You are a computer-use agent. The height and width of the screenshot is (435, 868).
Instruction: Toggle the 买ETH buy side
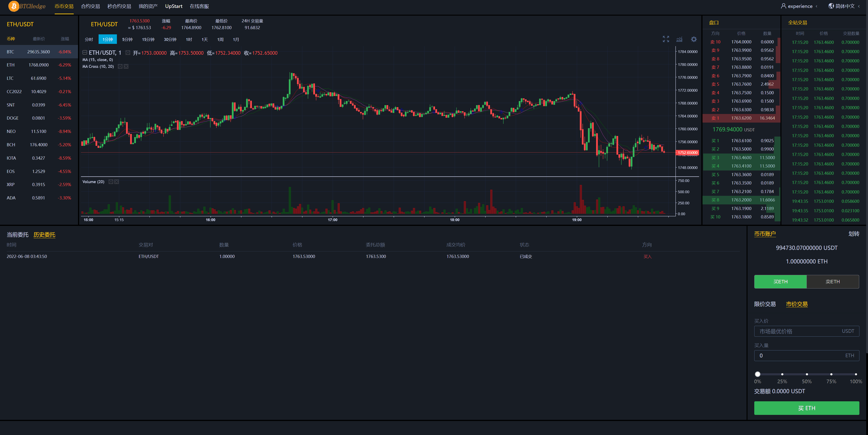pyautogui.click(x=780, y=282)
